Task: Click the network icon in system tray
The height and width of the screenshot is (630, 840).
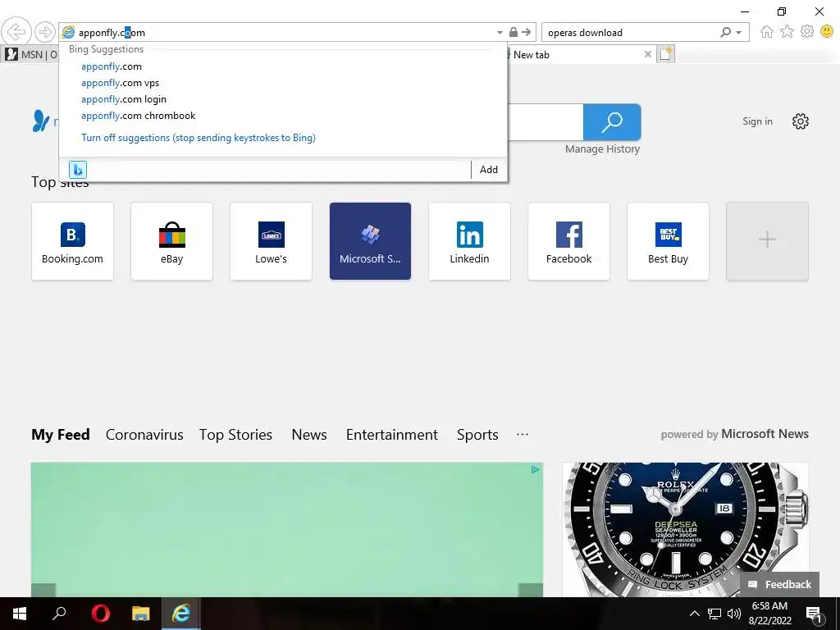Action: (714, 614)
